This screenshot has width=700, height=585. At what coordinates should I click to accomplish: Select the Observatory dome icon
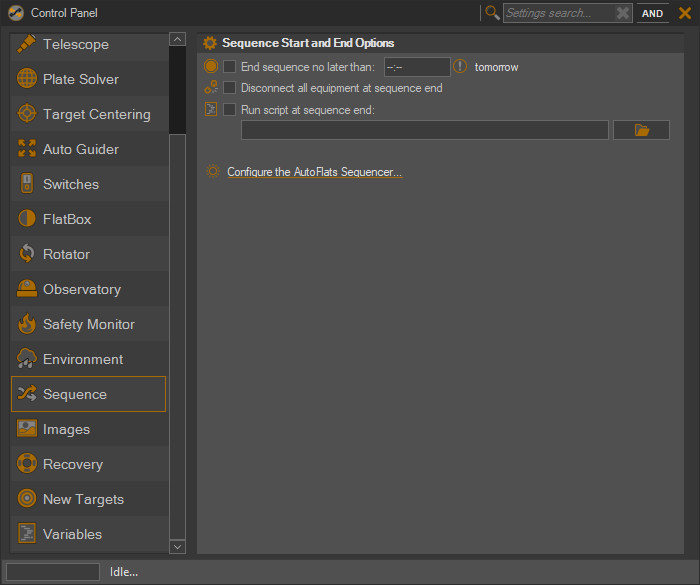tap(27, 288)
